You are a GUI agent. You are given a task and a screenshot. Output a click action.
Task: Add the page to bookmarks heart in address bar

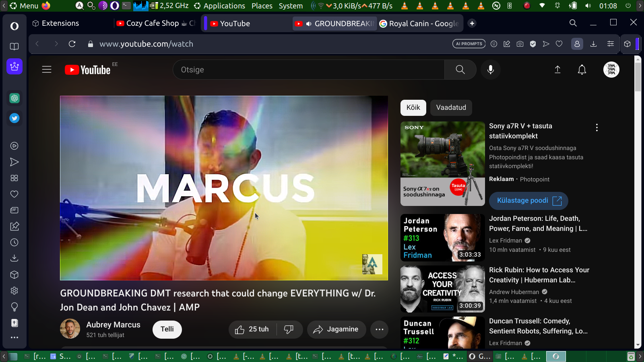coord(559,44)
